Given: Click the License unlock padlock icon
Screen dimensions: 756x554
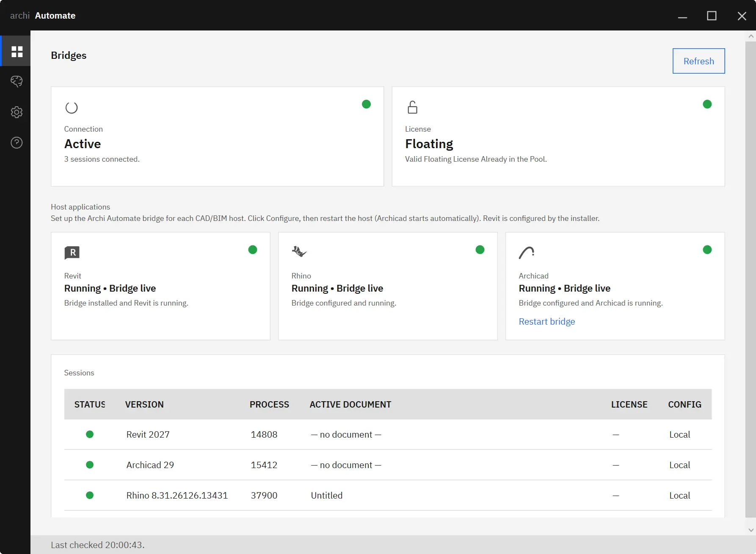Looking at the screenshot, I should click(x=412, y=107).
